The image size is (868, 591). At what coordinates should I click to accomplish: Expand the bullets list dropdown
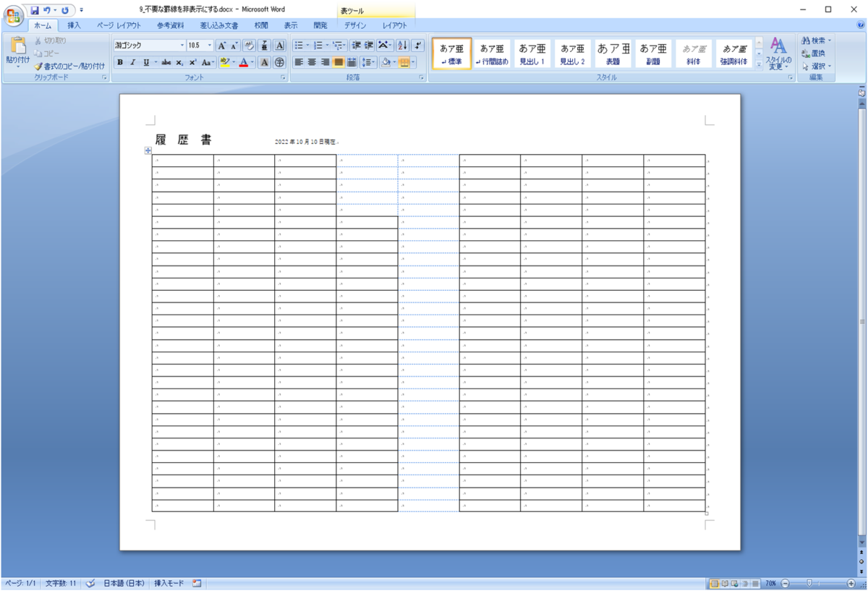tap(307, 45)
